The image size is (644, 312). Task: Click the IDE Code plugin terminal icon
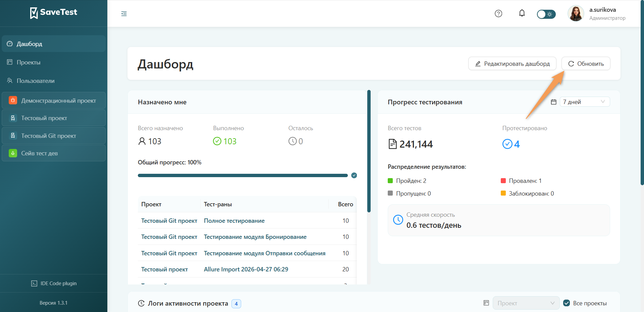click(x=34, y=283)
